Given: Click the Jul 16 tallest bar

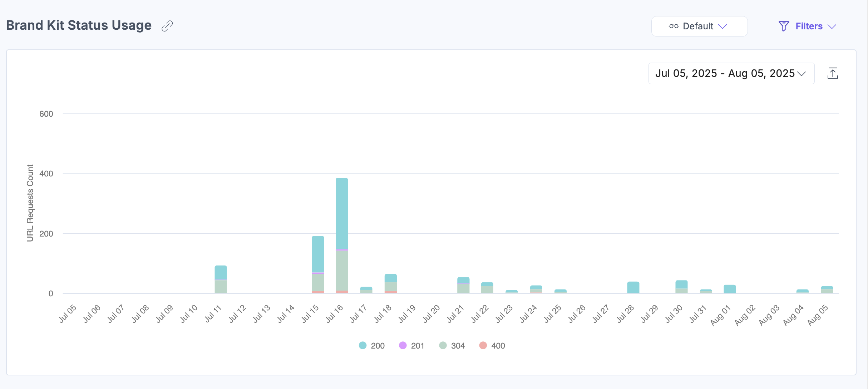Looking at the screenshot, I should click(342, 215).
